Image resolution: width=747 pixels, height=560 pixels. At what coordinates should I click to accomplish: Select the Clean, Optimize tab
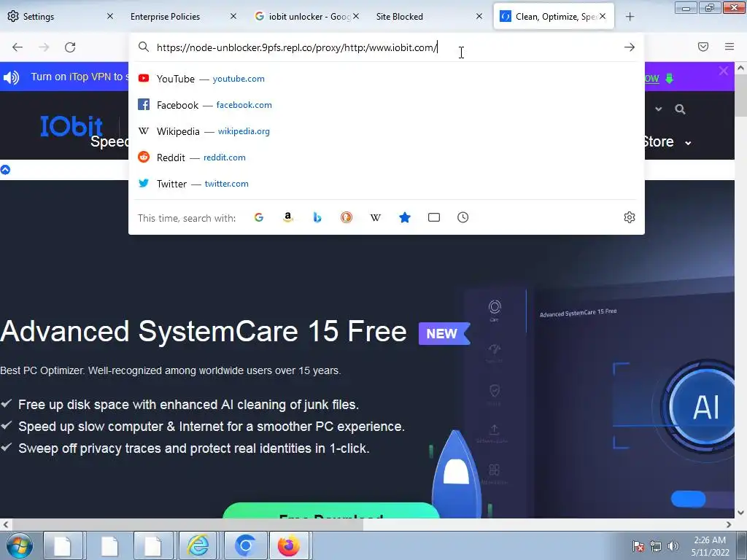pyautogui.click(x=554, y=17)
